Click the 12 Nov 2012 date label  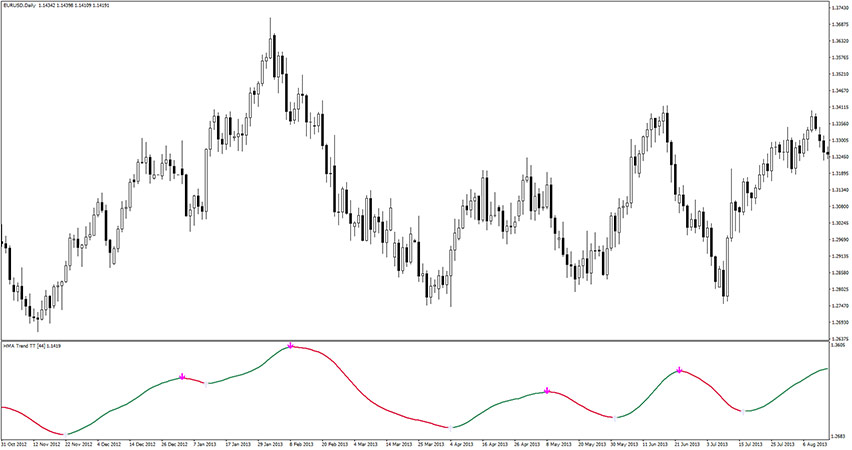pos(46,444)
